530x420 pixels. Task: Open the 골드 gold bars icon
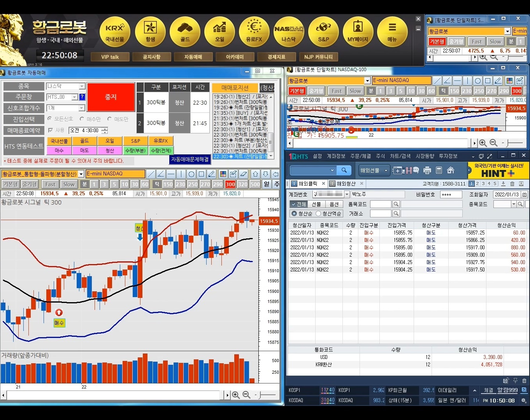coord(185,32)
